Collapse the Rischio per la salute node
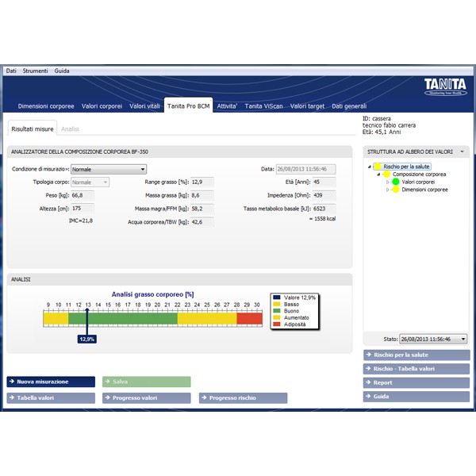 click(370, 167)
